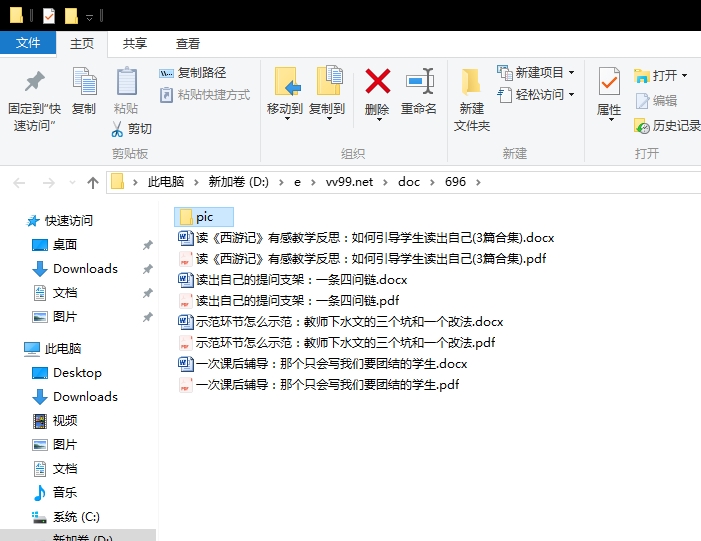
Task: Click doc breadcrumb in address bar
Action: click(x=409, y=182)
